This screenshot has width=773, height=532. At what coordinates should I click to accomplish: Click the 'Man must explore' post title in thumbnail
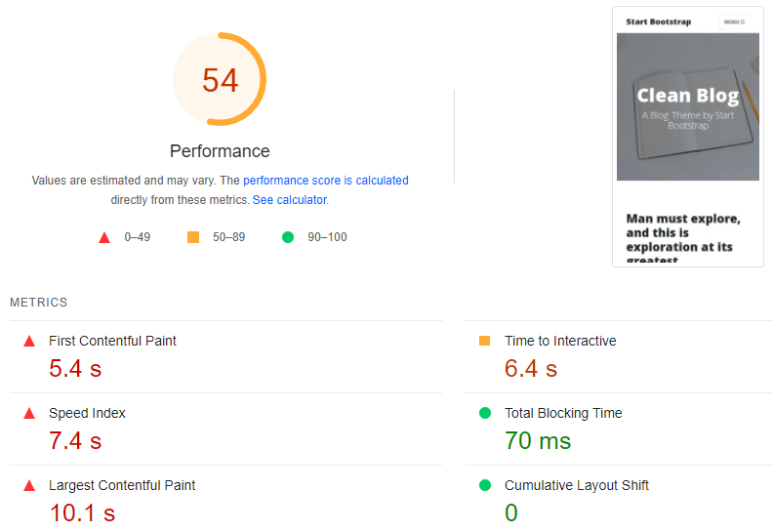(x=683, y=238)
